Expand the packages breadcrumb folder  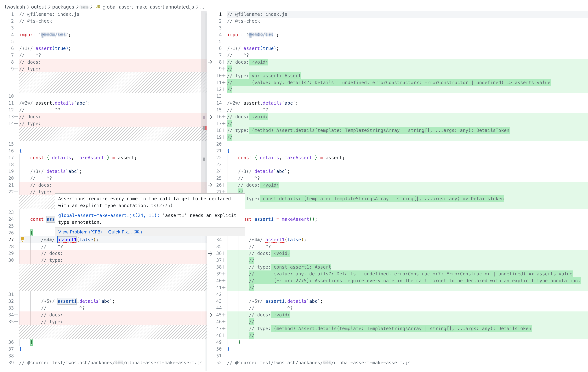coord(63,7)
